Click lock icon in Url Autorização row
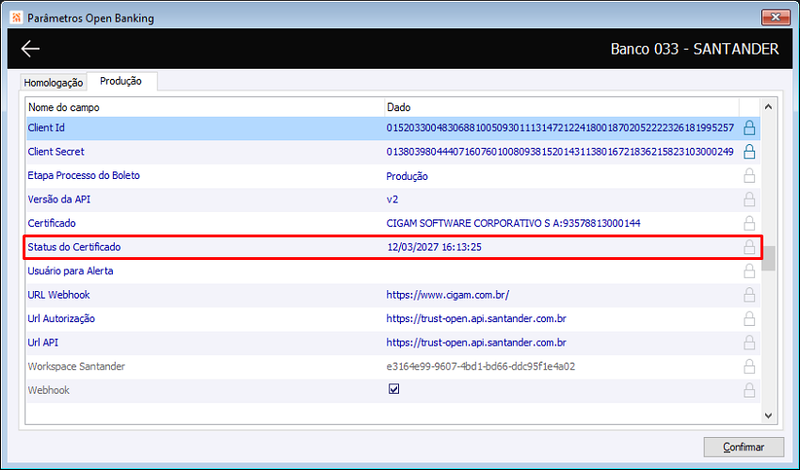 749,318
